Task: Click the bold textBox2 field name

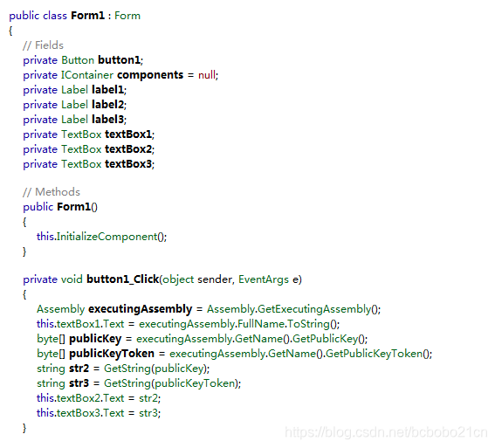Action: click(x=128, y=149)
